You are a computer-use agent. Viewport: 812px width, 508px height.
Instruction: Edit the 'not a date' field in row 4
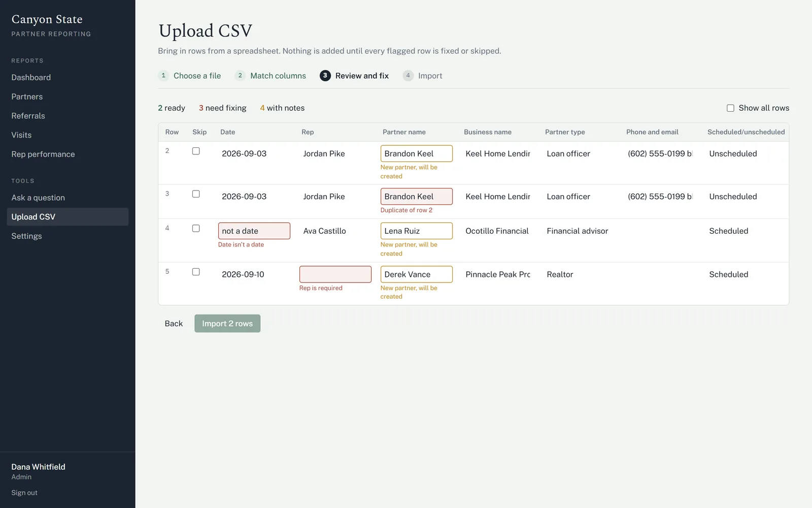(x=254, y=231)
